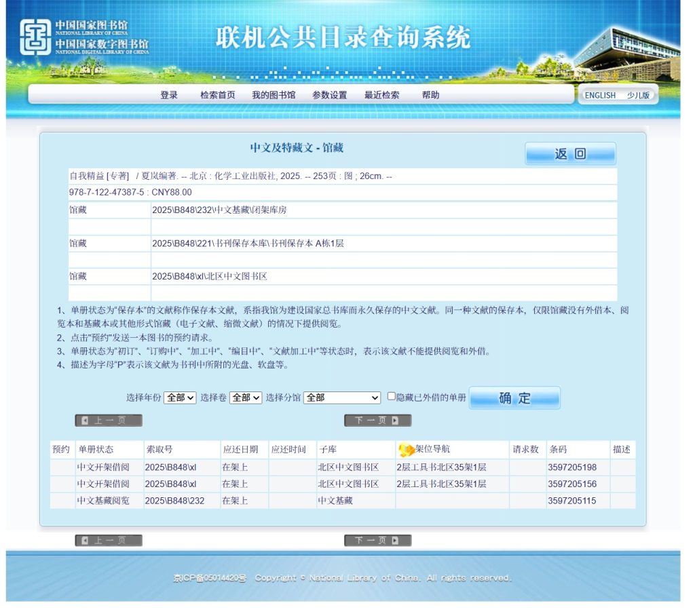Viewport: 695px width, 616px height.
Task: Switch to the ENGLISH version link
Action: [600, 96]
